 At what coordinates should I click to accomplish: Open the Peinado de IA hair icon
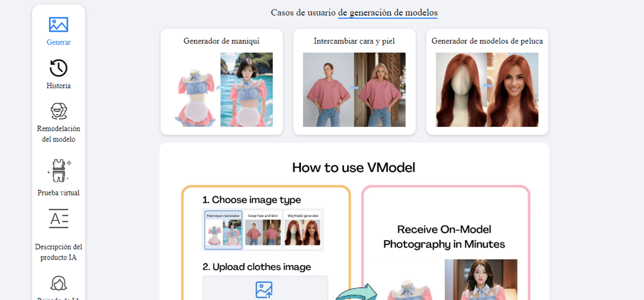(58, 283)
